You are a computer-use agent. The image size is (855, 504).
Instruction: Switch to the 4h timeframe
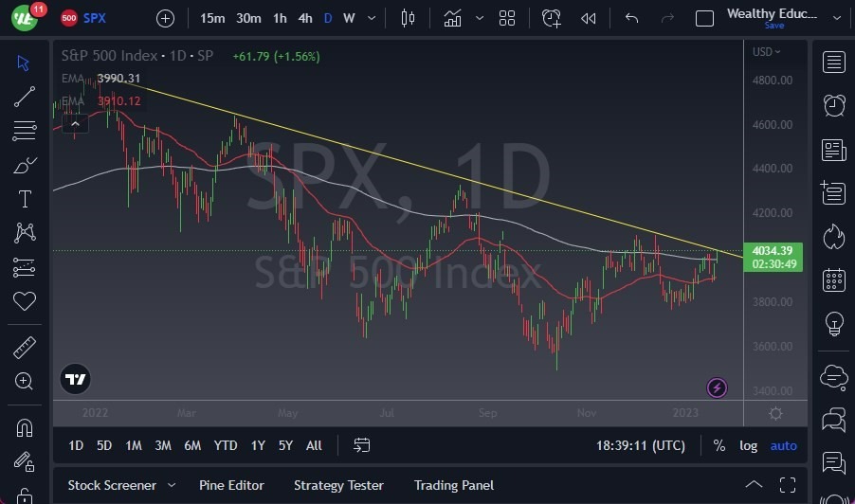point(305,19)
